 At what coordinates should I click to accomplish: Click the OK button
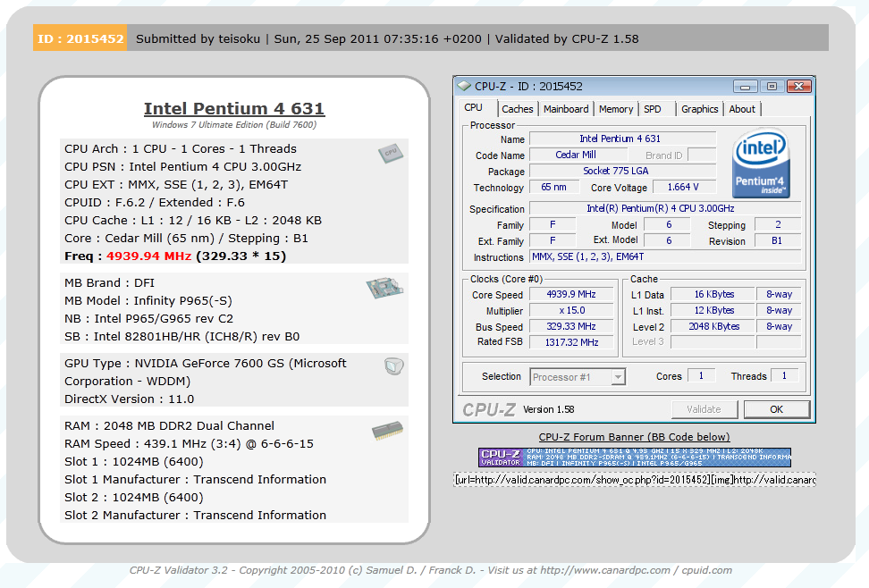[x=776, y=409]
